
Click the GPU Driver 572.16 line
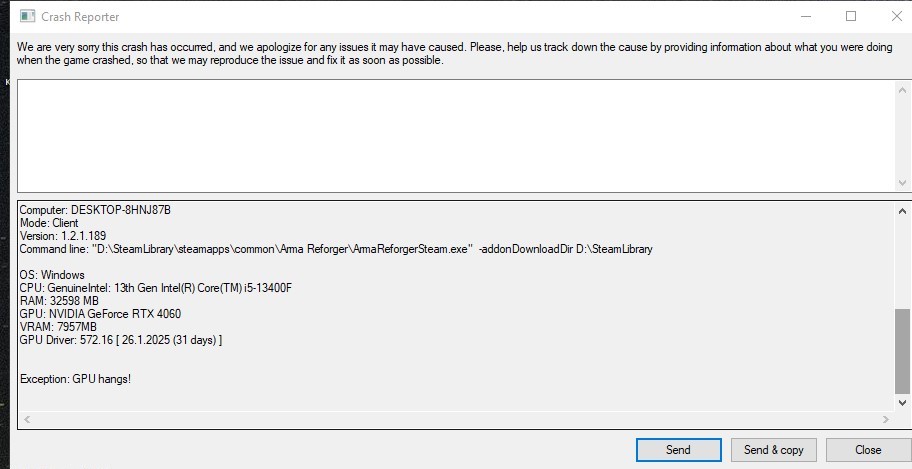click(120, 340)
